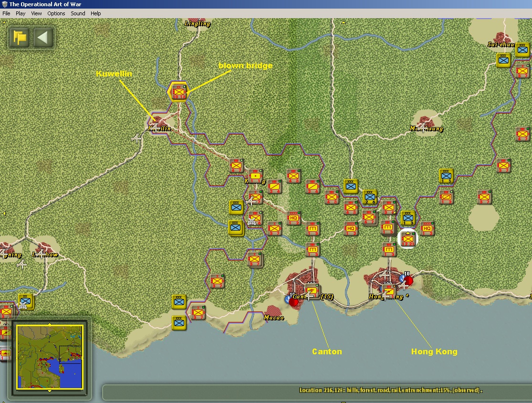Click the minimap overview panel

tap(50, 357)
